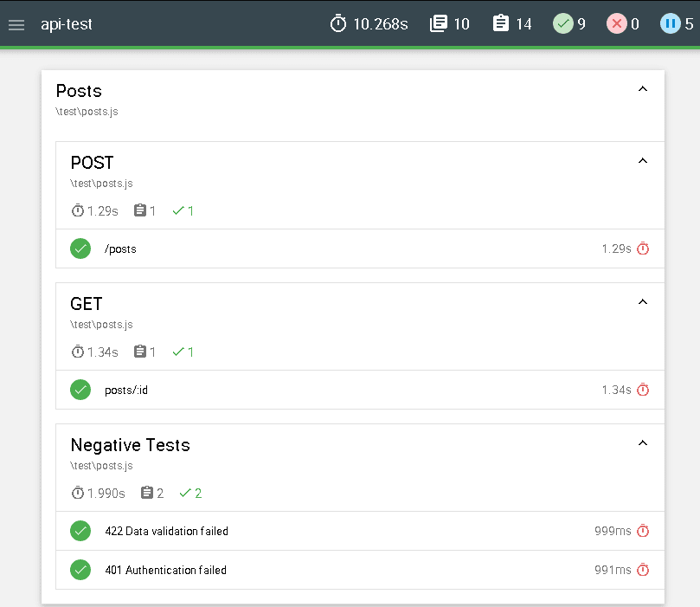The image size is (700, 607).
Task: Click the \test\posts.js path under POST
Action: coord(101,184)
